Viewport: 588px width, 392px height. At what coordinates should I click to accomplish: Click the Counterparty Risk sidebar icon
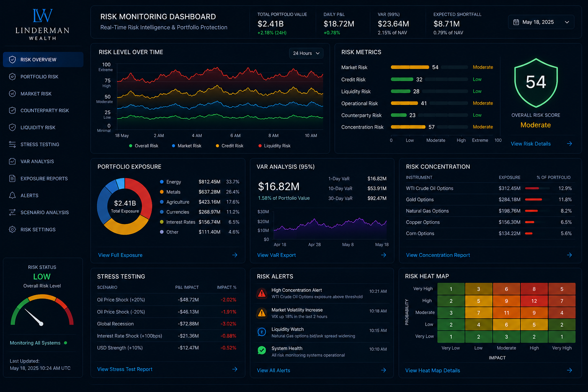(12, 110)
